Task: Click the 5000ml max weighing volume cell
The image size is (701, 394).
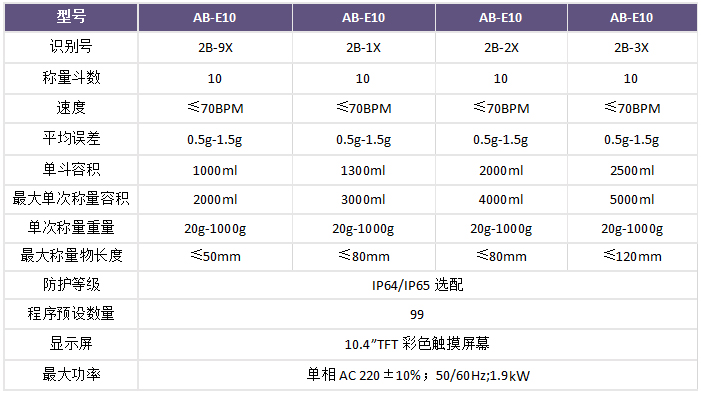Action: click(632, 199)
